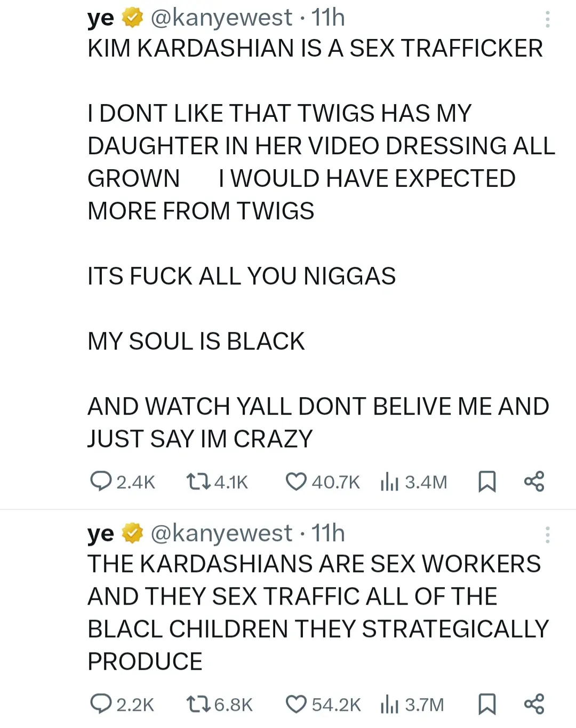Like the first tweet with 40.7K likes
The width and height of the screenshot is (576, 728).
coord(296,481)
